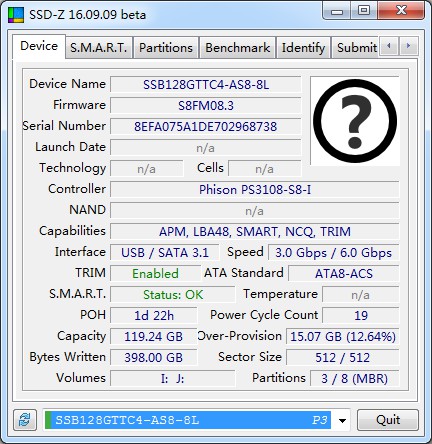This screenshot has width=432, height=444.
Task: Click the Cells n/a field
Action: coord(265,169)
